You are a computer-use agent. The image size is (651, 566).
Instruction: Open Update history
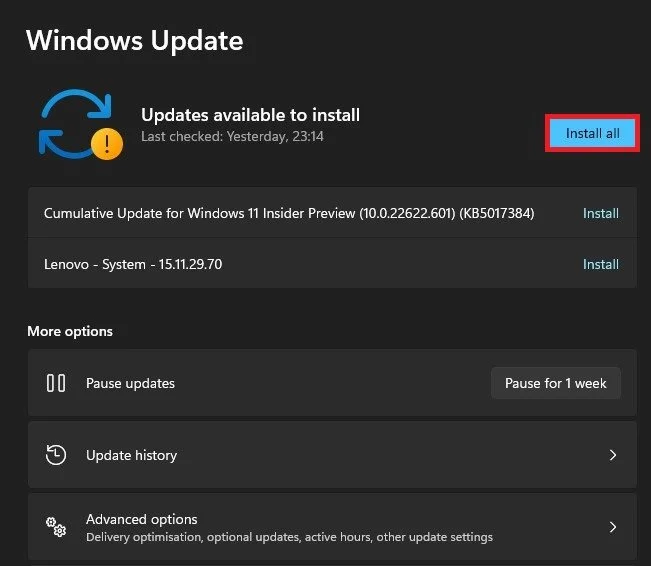(332, 455)
